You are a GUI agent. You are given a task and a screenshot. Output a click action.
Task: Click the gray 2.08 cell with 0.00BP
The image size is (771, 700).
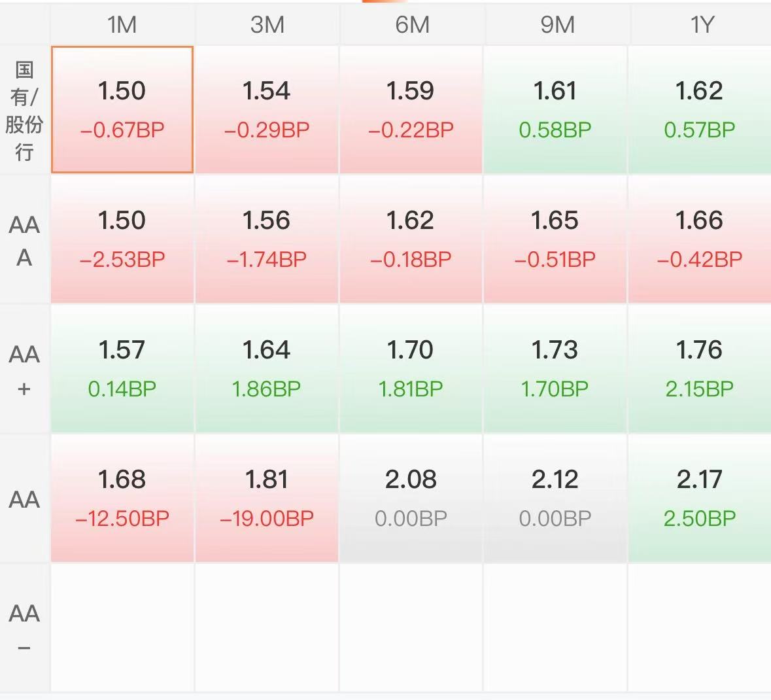point(411,499)
